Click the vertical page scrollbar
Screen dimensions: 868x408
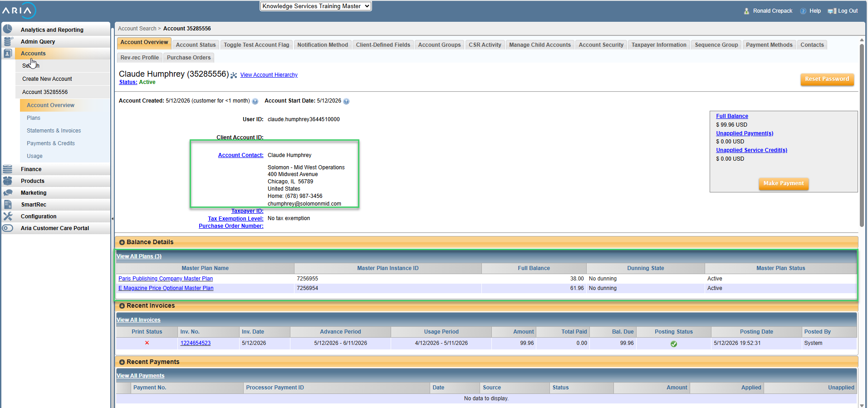pos(862,136)
